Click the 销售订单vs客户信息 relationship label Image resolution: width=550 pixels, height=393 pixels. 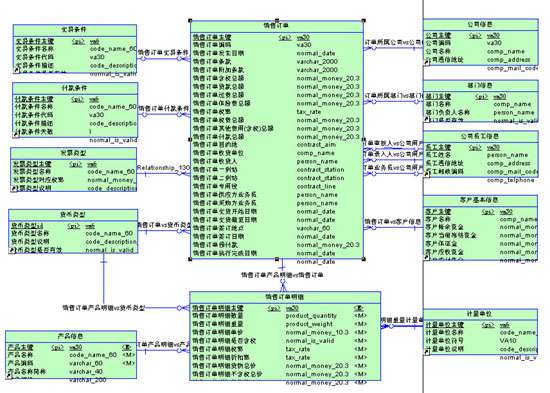click(393, 222)
